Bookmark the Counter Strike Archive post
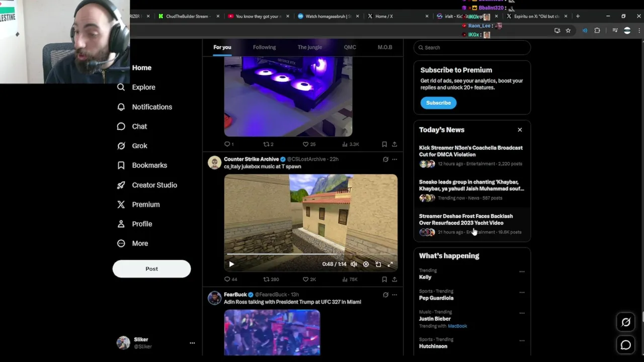 pyautogui.click(x=384, y=279)
